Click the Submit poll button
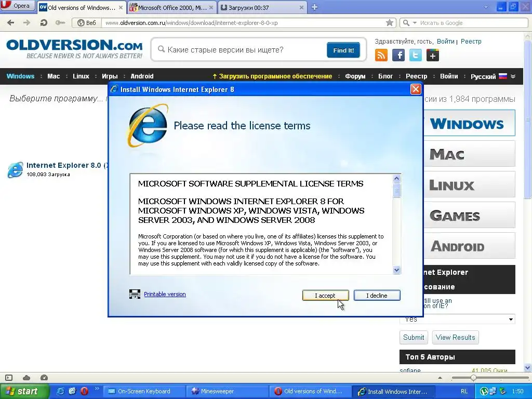Image resolution: width=532 pixels, height=399 pixels. (413, 337)
